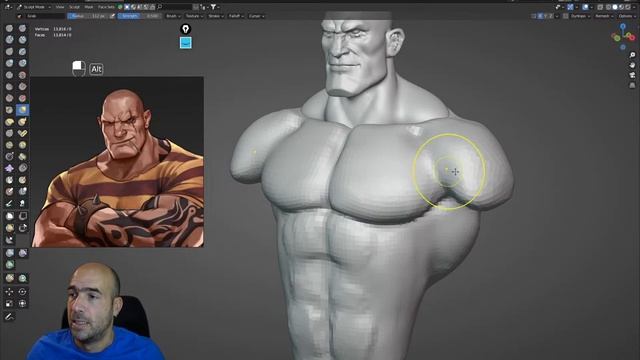Open the Remesh dropdown

click(604, 16)
